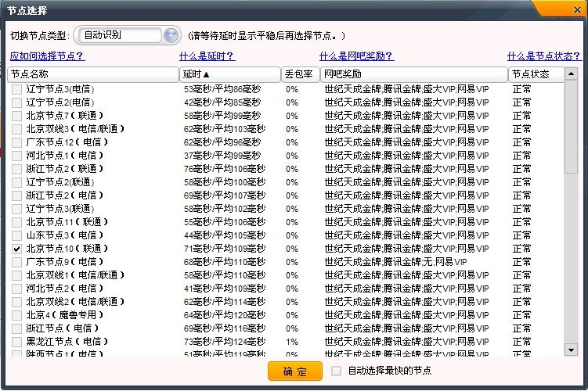Check the 辽宁节点3(联通) checkbox
The width and height of the screenshot is (588, 391).
16,209
